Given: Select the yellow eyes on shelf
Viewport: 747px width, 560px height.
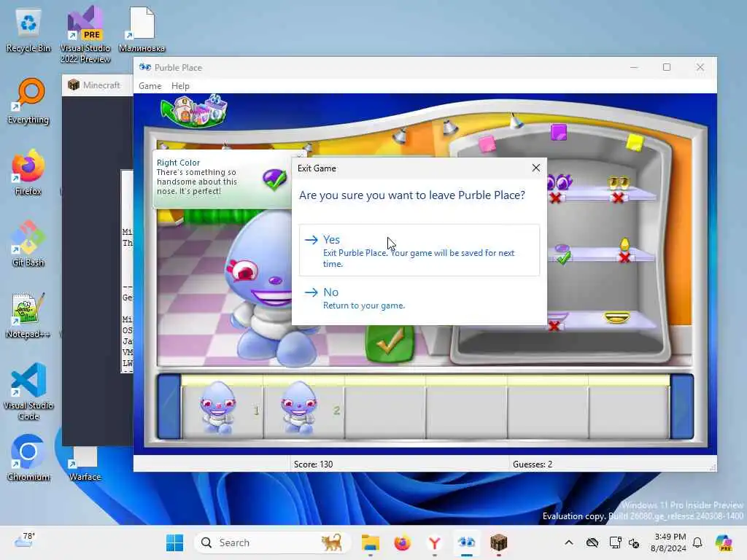Looking at the screenshot, I should 619,183.
